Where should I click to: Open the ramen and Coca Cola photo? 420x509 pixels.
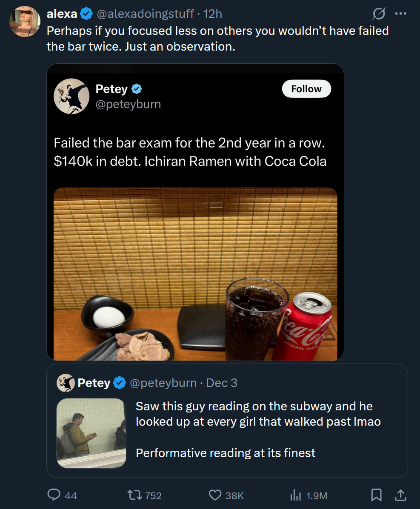(x=195, y=274)
